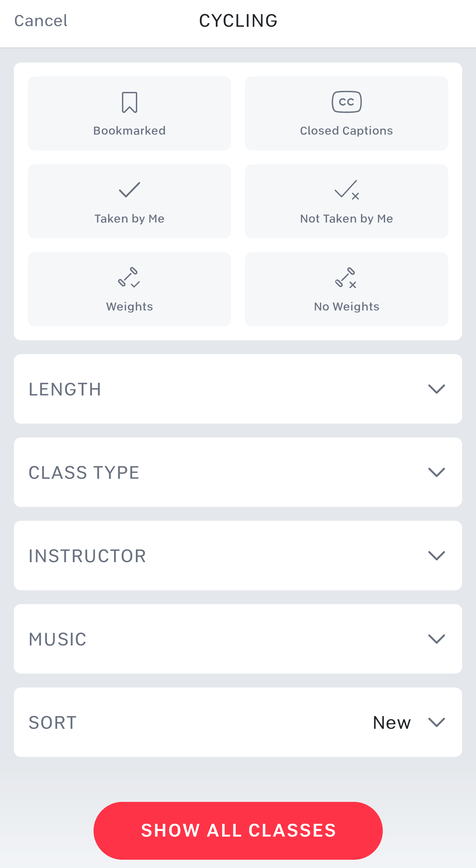This screenshot has width=476, height=868.
Task: Tap the checkmark-with-X not taken icon
Action: click(346, 190)
